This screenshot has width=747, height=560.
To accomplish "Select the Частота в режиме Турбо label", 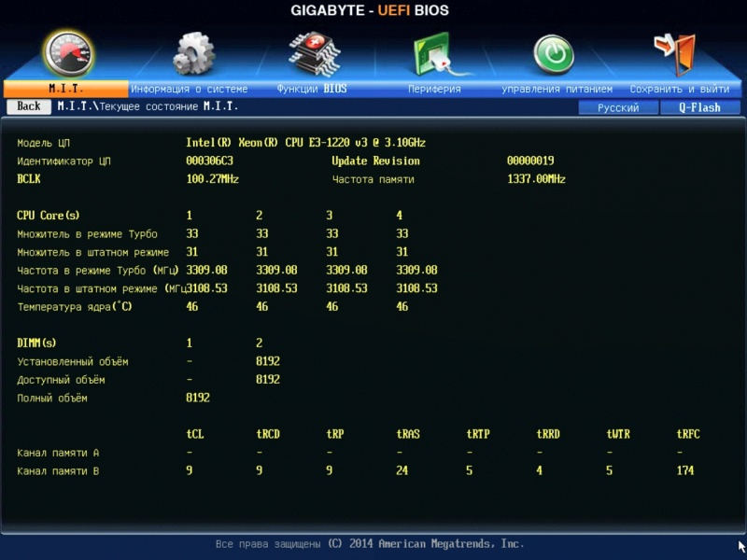I will click(x=98, y=271).
